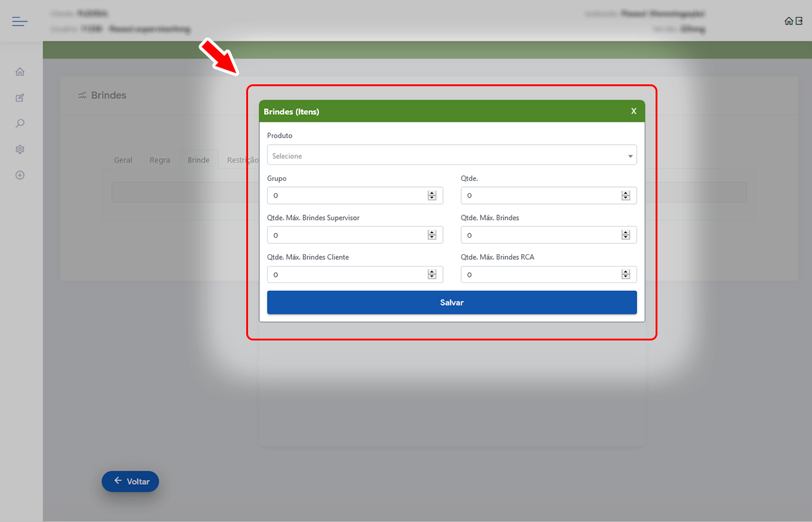Go to home via top-right house icon

[789, 21]
